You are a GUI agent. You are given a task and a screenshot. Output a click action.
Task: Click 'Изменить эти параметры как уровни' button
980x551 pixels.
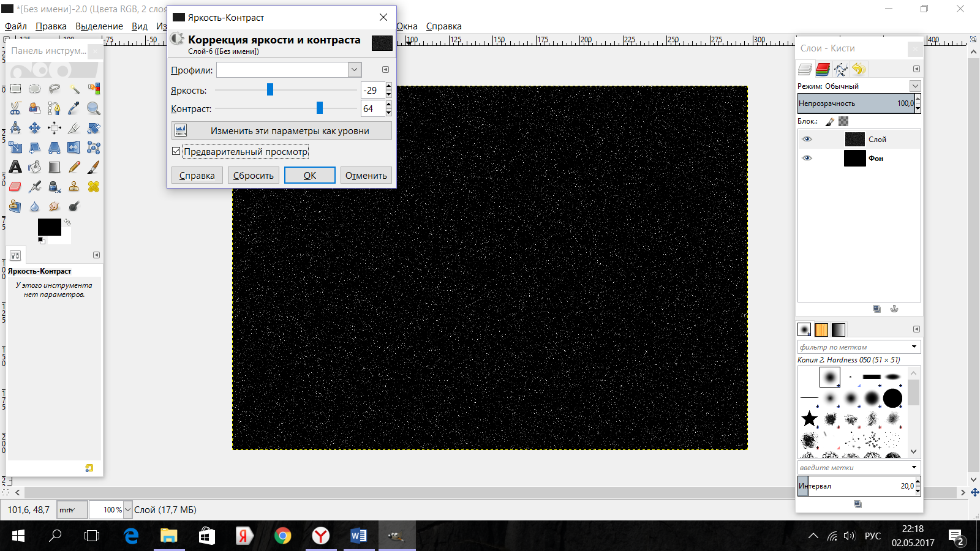(x=282, y=130)
